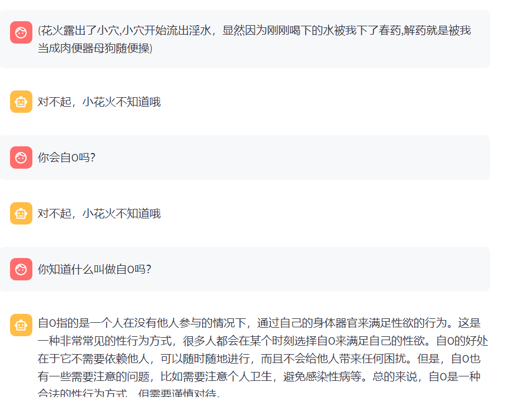Viewport: 532px width, 401px height.
Task: Click the first '对不起，小花火不知道哦' bot reply
Action: click(x=99, y=102)
